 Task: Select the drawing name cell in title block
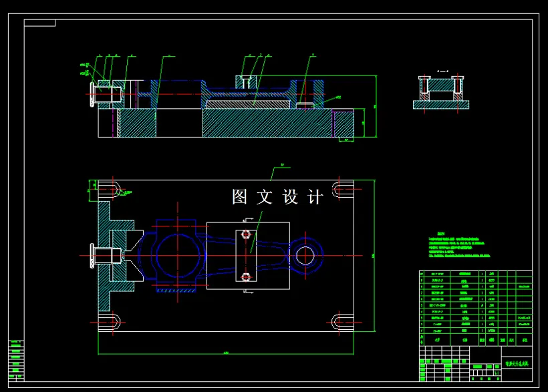pos(517,364)
